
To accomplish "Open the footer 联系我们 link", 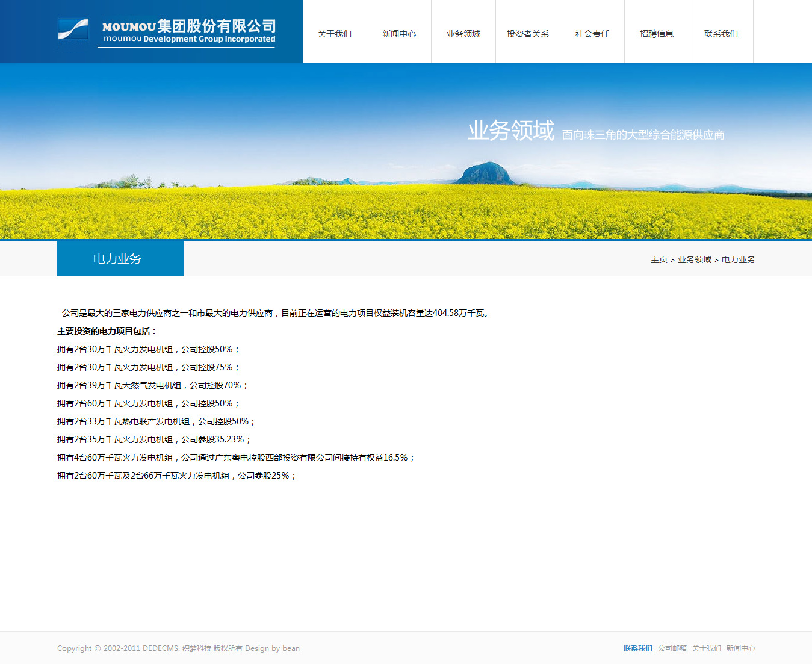I will click(x=637, y=648).
